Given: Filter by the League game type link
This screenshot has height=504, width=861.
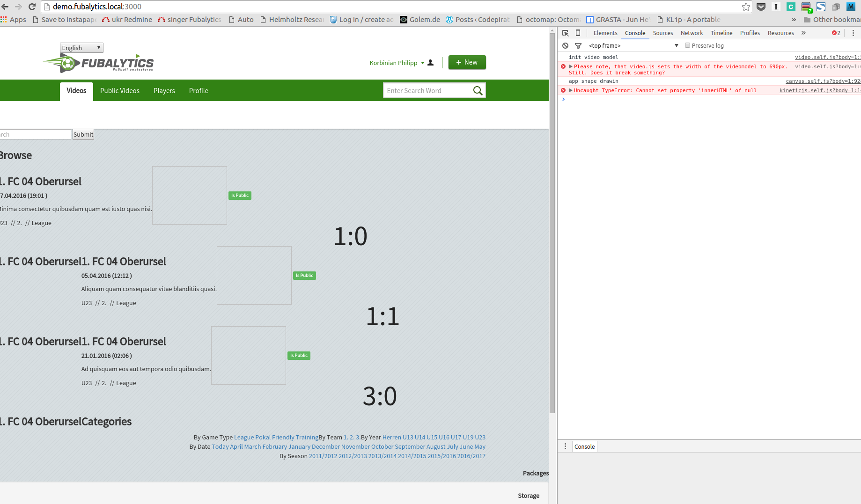Looking at the screenshot, I should (244, 437).
